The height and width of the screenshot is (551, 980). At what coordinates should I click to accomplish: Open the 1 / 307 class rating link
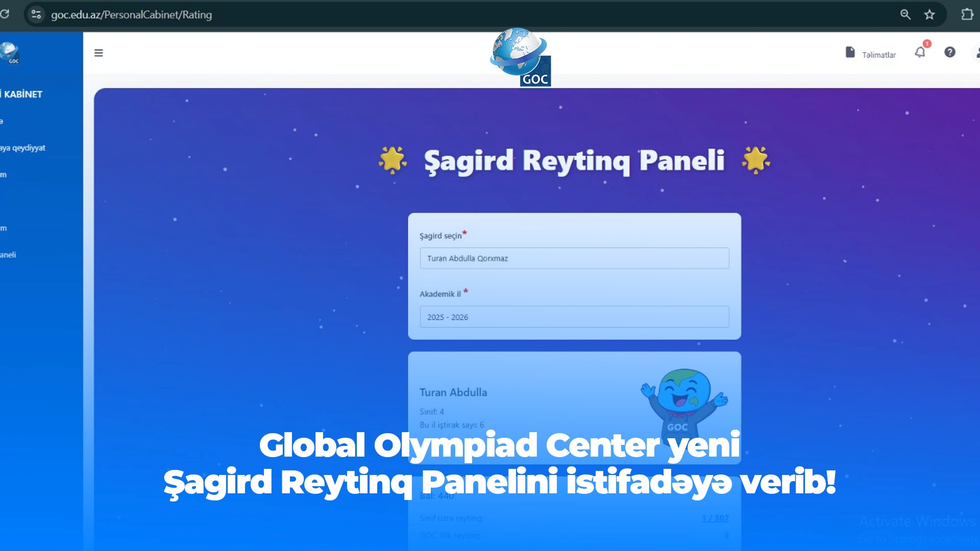(x=715, y=518)
